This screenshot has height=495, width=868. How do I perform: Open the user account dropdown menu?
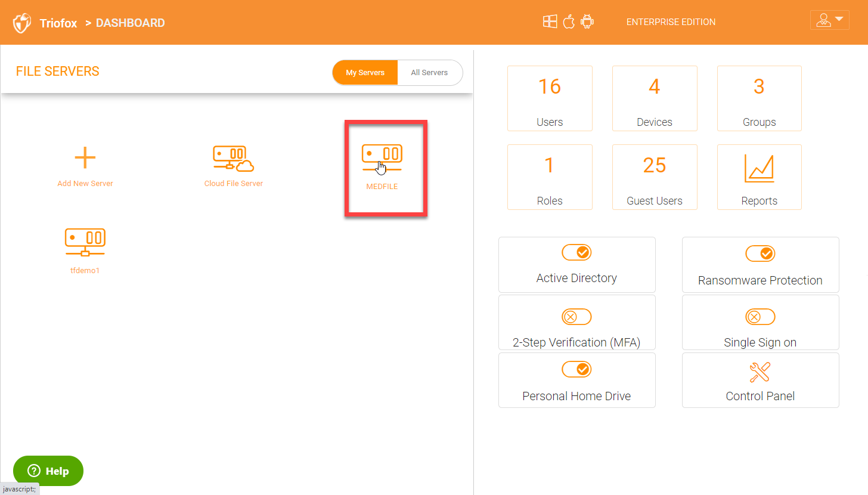(830, 20)
